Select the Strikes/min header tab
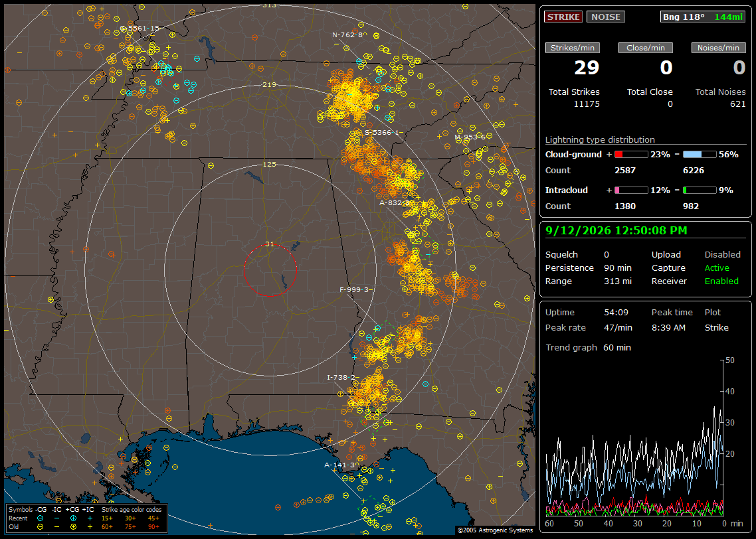756x539 pixels. click(572, 48)
